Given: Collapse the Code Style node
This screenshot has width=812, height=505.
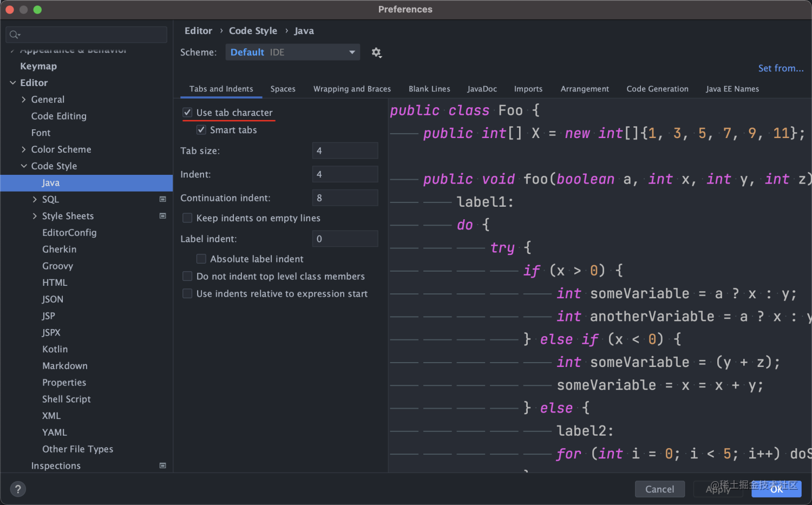Looking at the screenshot, I should pyautogui.click(x=24, y=166).
